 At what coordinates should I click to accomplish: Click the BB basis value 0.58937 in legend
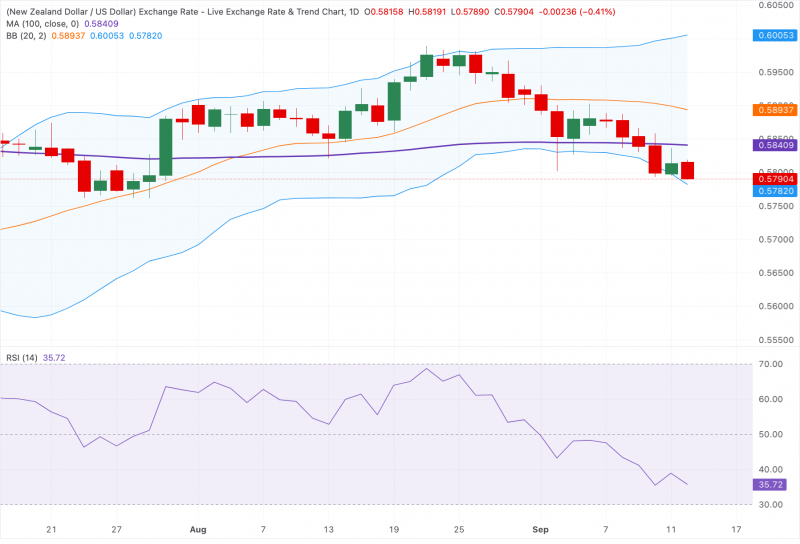tap(68, 36)
